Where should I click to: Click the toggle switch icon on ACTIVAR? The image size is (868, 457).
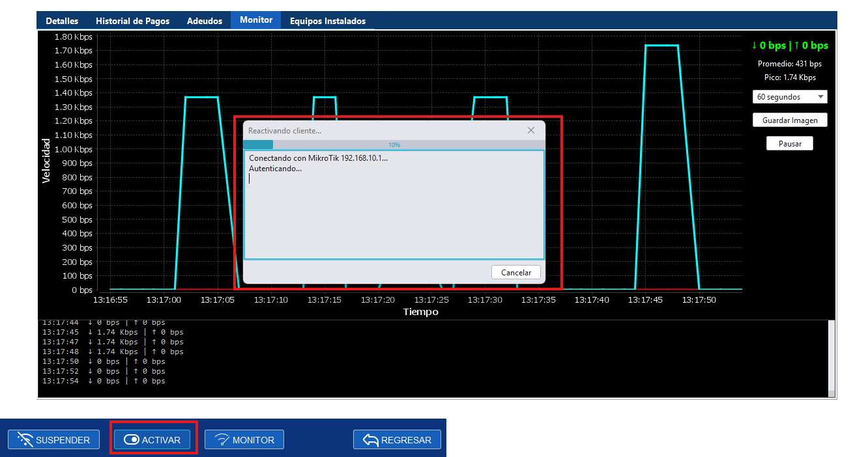click(131, 440)
